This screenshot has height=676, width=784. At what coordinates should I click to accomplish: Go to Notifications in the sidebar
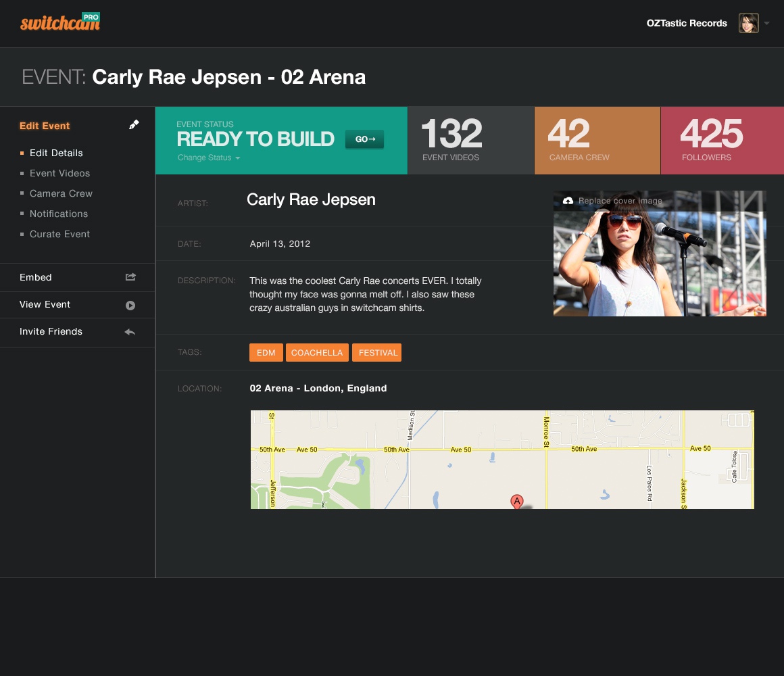[59, 214]
